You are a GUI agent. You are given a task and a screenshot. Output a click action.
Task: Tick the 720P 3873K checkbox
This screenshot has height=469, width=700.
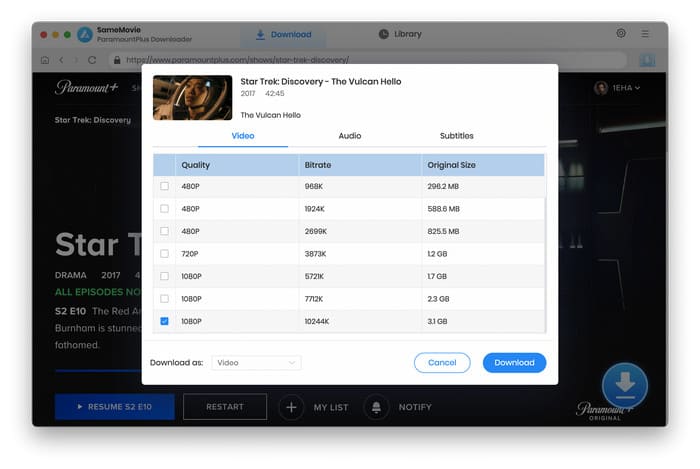coord(164,254)
